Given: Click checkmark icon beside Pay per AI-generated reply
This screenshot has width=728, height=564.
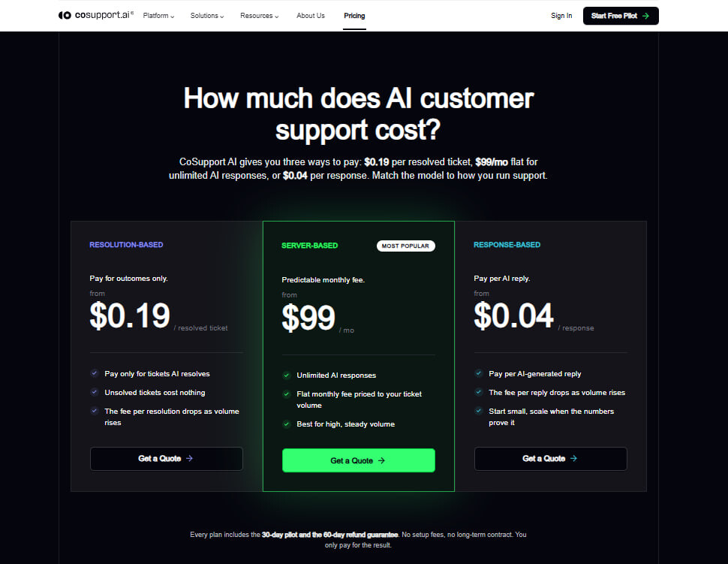Looking at the screenshot, I should (479, 373).
